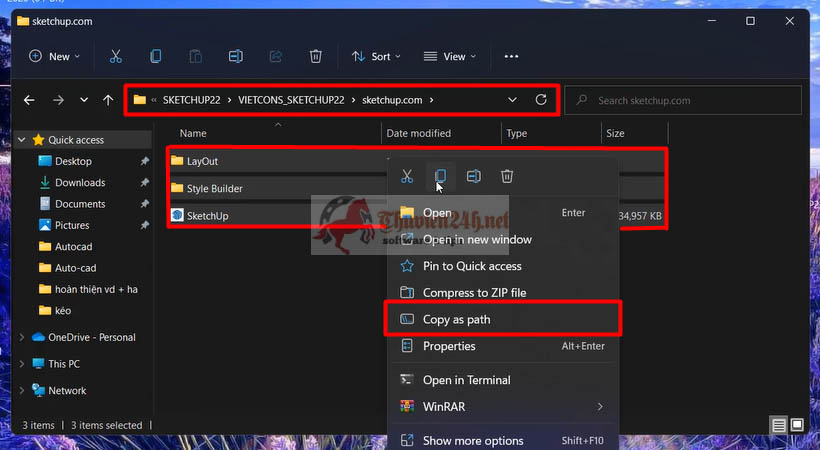Image resolution: width=820 pixels, height=450 pixels.
Task: Open the Auto-cad folder in sidebar
Action: click(76, 268)
